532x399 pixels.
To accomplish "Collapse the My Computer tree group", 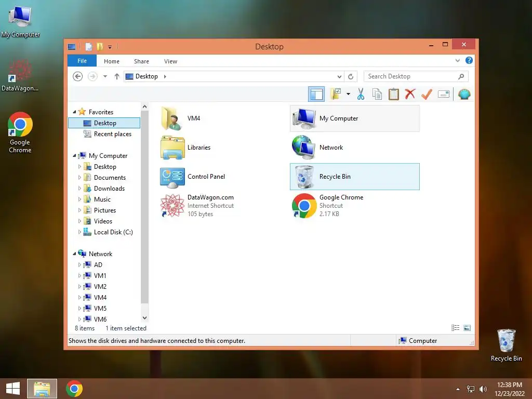I will [x=75, y=155].
